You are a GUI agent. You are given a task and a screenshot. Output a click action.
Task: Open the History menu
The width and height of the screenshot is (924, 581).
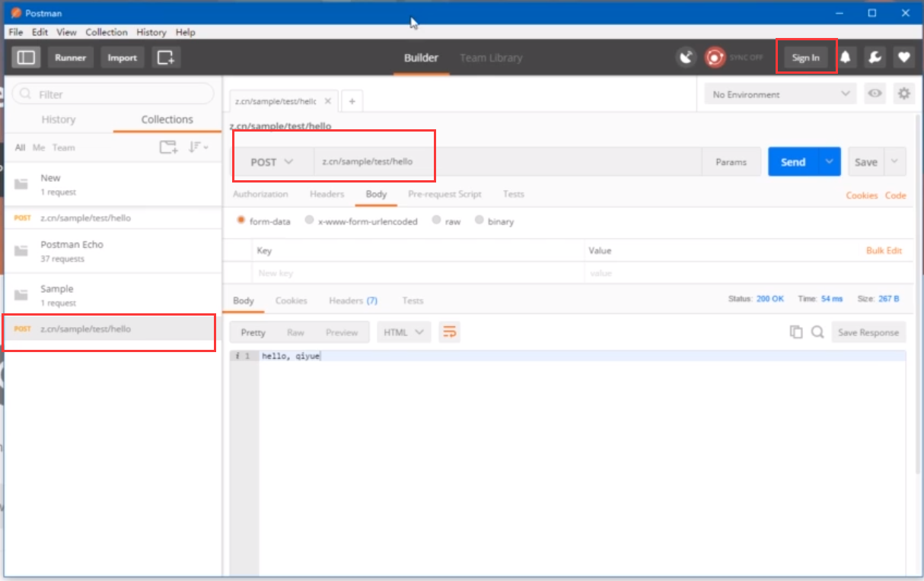151,32
